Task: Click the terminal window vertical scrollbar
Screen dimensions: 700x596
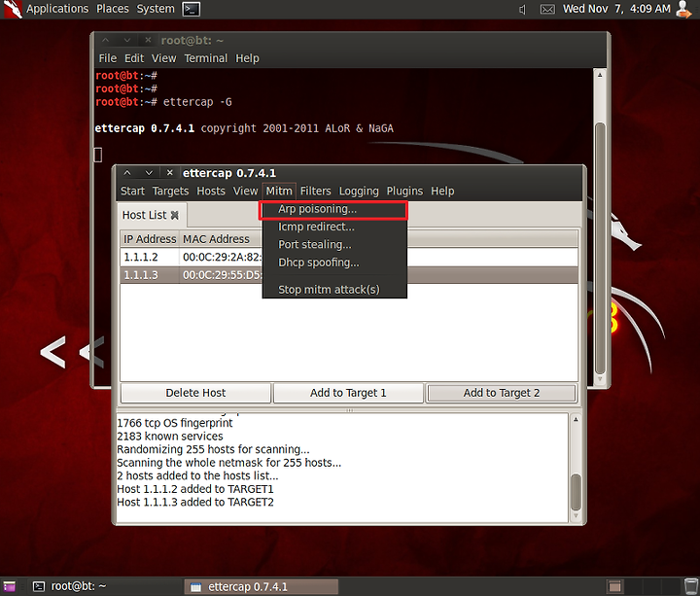Action: [600, 248]
